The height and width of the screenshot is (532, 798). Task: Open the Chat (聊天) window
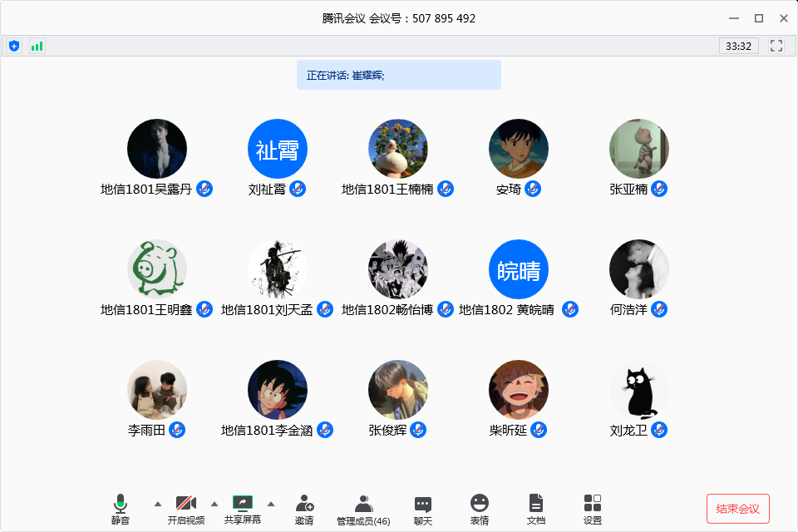click(x=423, y=509)
